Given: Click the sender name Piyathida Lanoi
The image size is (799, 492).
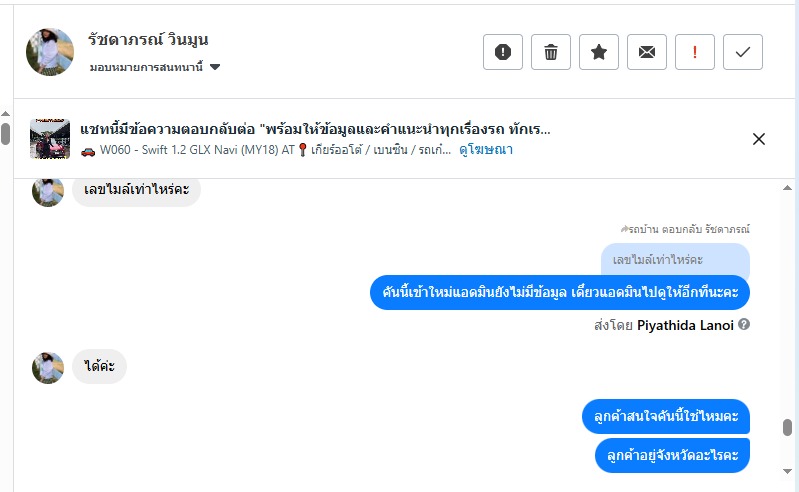Looking at the screenshot, I should (x=685, y=325).
